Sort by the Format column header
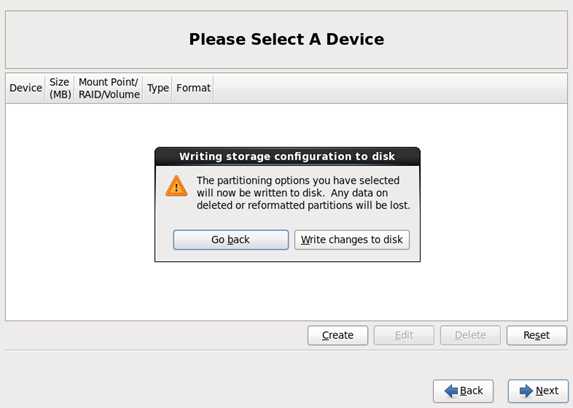Screen dimensions: 573x408 point(193,88)
